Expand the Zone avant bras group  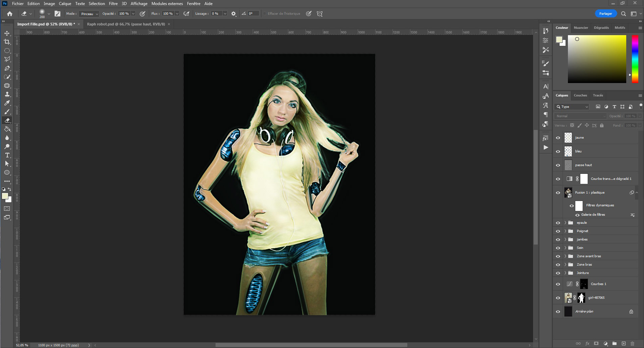click(565, 256)
